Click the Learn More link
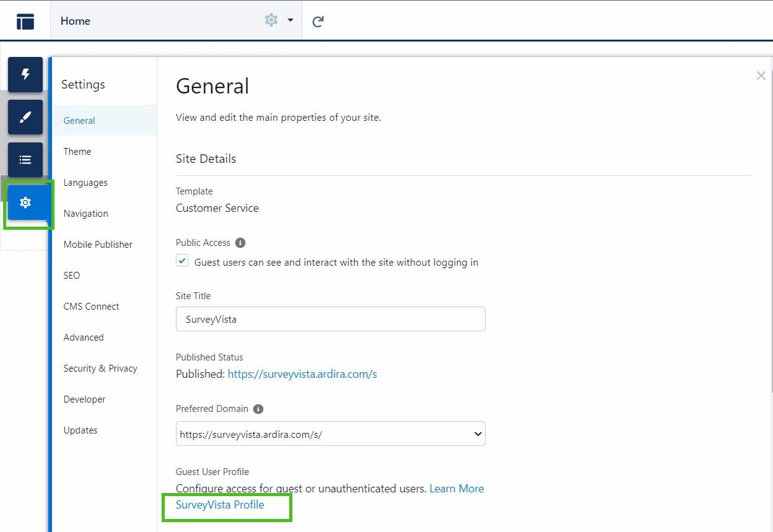The width and height of the screenshot is (773, 532). (456, 489)
